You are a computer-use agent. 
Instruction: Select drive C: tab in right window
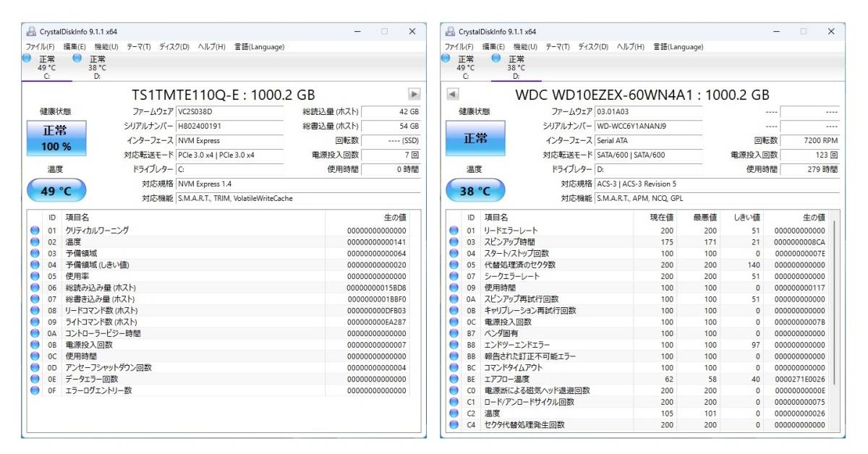coord(465,67)
